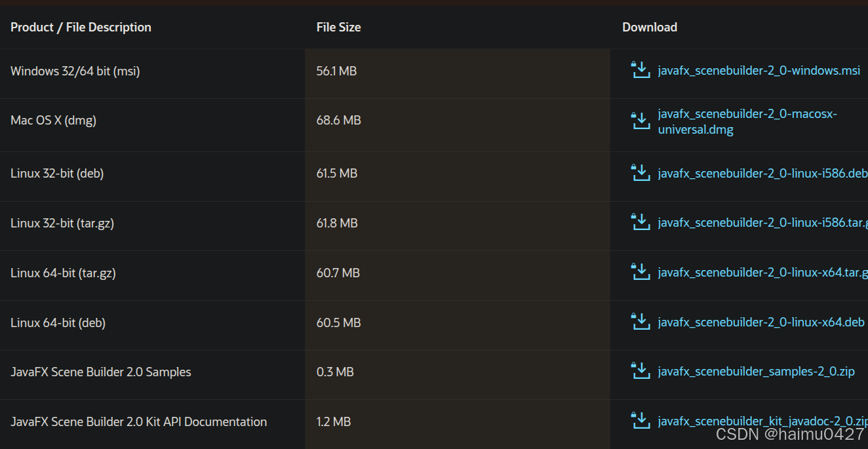Click the 0.3 MB file size
The image size is (868, 449).
(x=335, y=372)
